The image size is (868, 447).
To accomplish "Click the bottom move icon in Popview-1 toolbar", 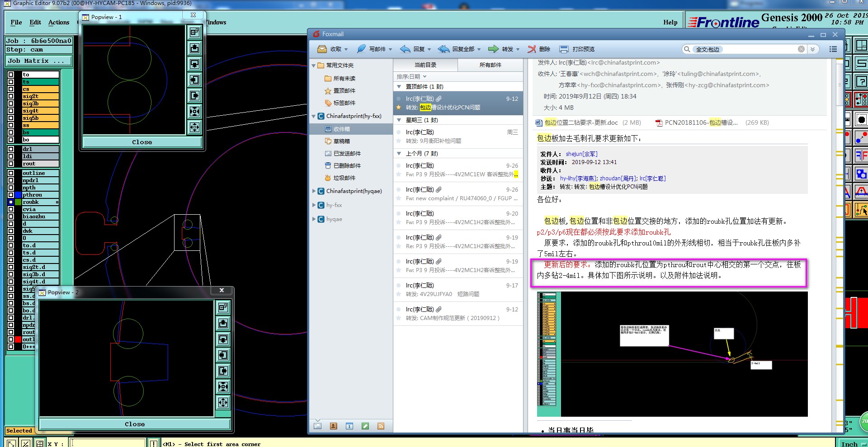I will (x=194, y=127).
